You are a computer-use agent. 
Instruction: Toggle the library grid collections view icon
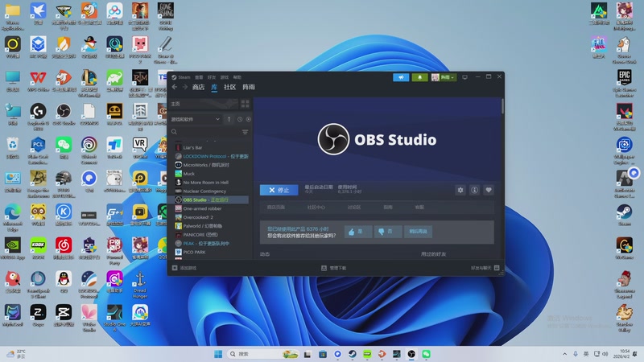[246, 104]
